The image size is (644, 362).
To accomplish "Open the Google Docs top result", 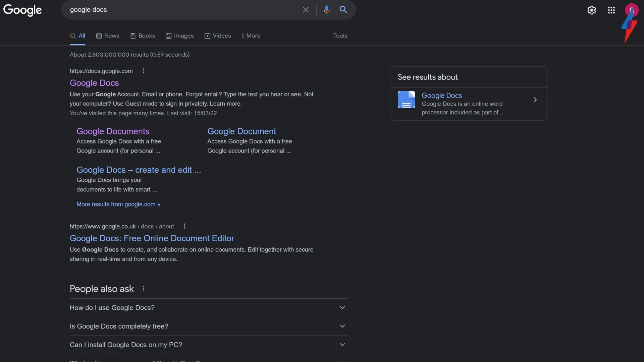I will 94,83.
